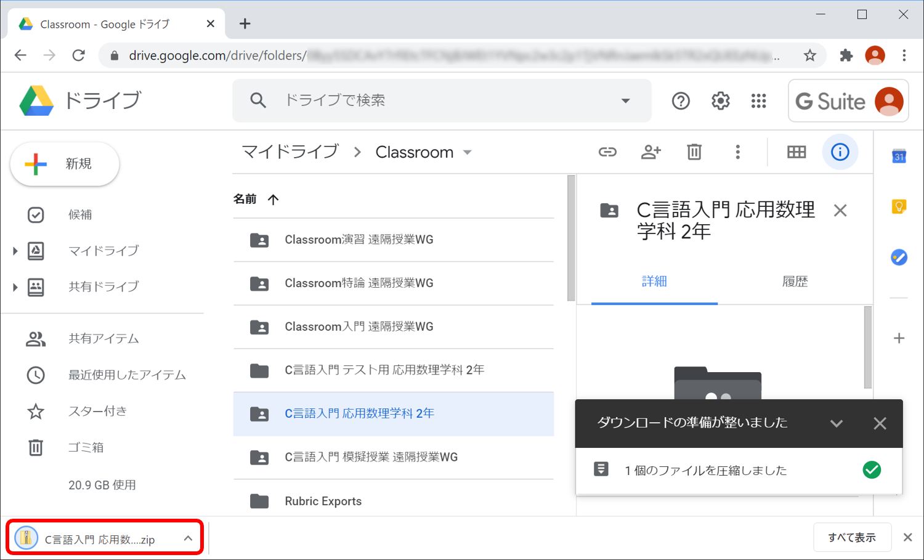Toggle name sort direction arrow
This screenshot has height=560, width=924.
click(x=274, y=199)
